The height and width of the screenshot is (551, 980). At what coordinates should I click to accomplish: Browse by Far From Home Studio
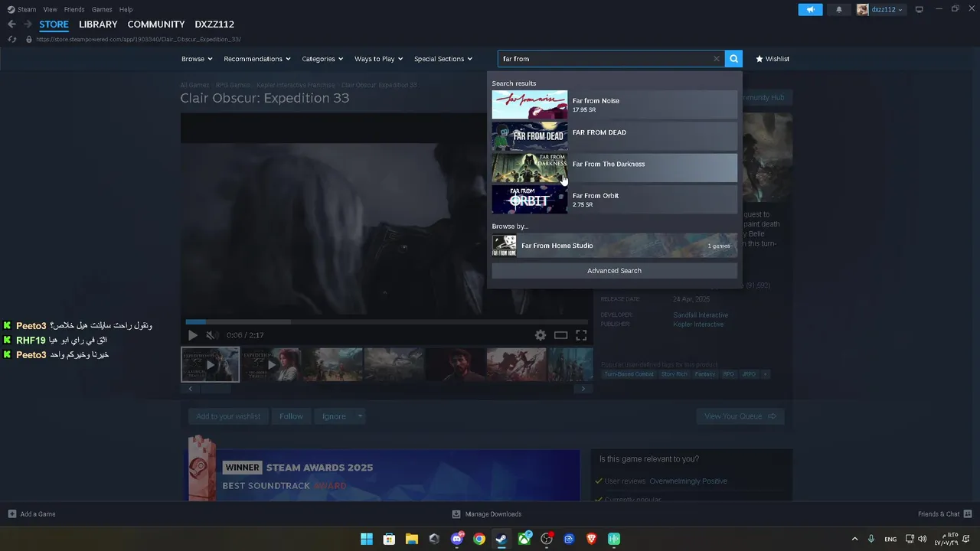614,246
